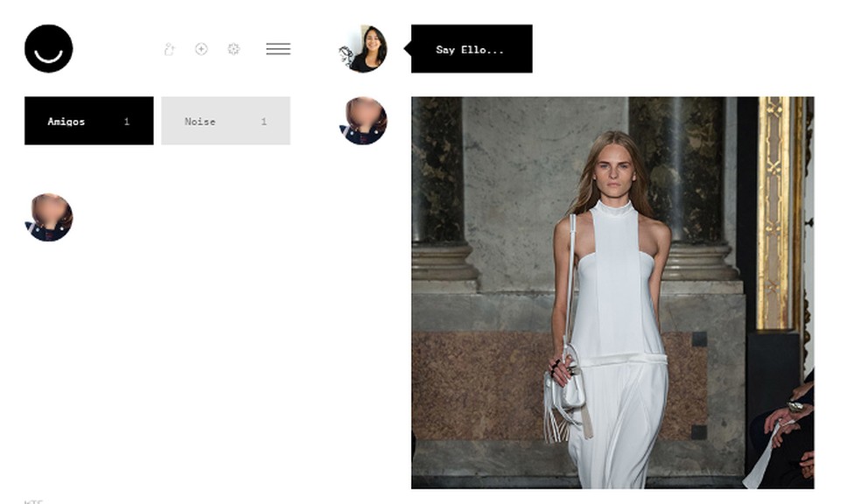Screen dimensions: 861x504
Task: Click the Amigos count number 1
Action: 127,122
